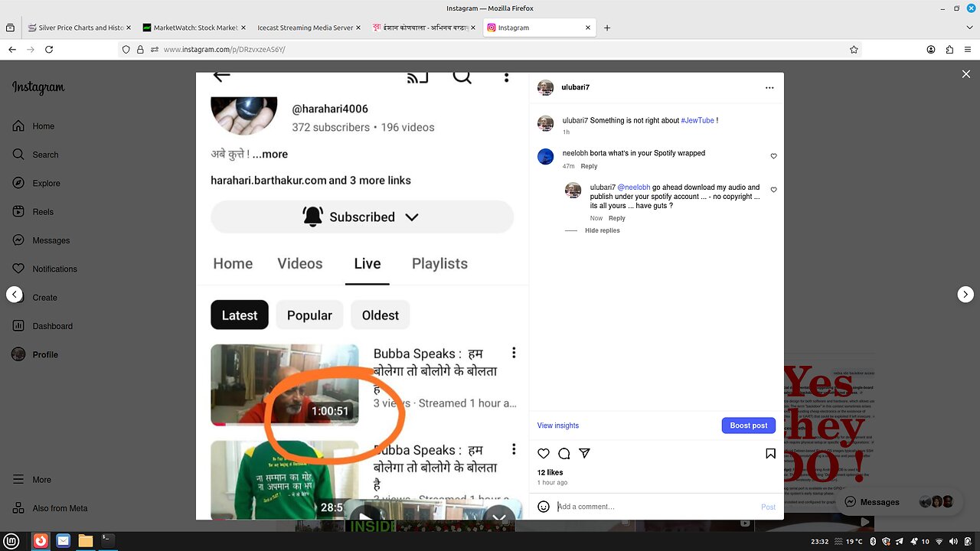
Task: Open the #JewTube hashtag link
Action: [x=697, y=120]
